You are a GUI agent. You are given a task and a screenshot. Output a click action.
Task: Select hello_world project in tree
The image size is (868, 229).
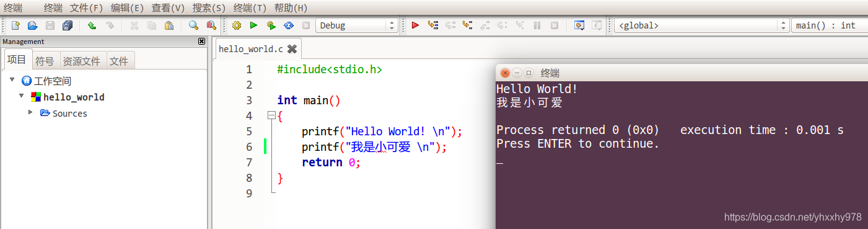pyautogui.click(x=74, y=97)
